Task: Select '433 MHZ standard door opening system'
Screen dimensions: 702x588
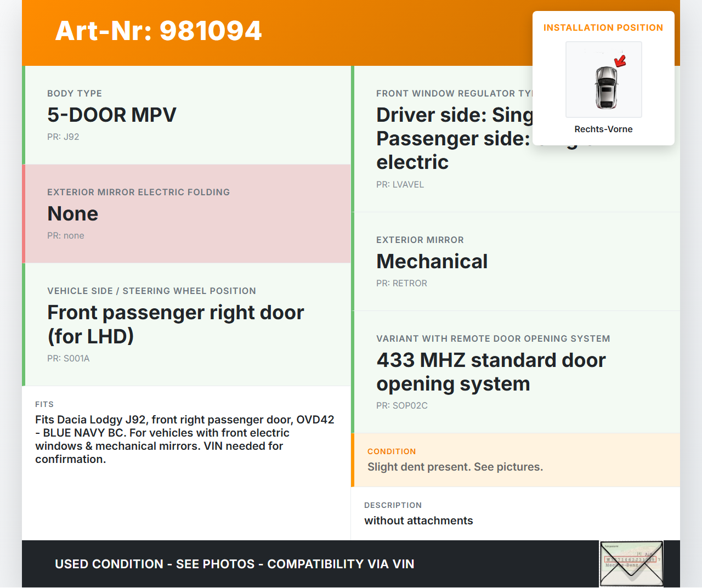Action: point(491,372)
